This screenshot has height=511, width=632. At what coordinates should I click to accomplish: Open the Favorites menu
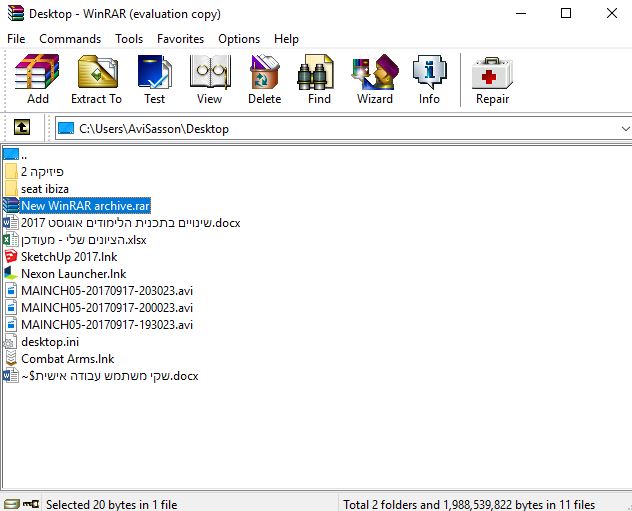click(180, 39)
